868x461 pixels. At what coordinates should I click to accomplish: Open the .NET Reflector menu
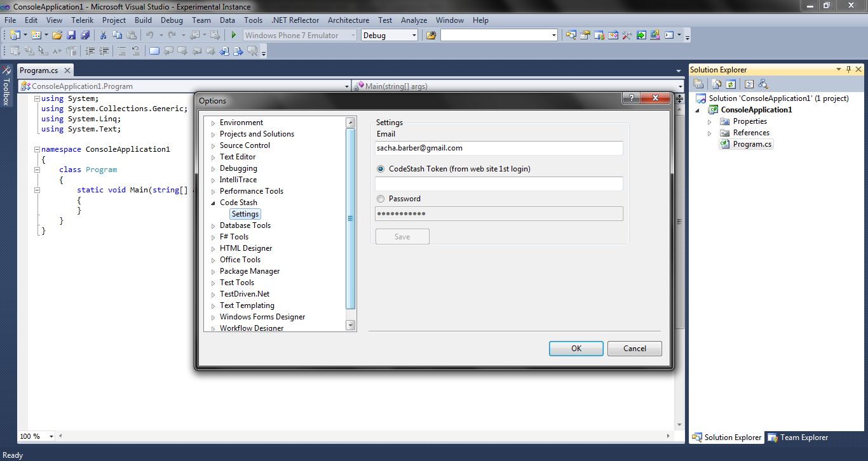(295, 20)
